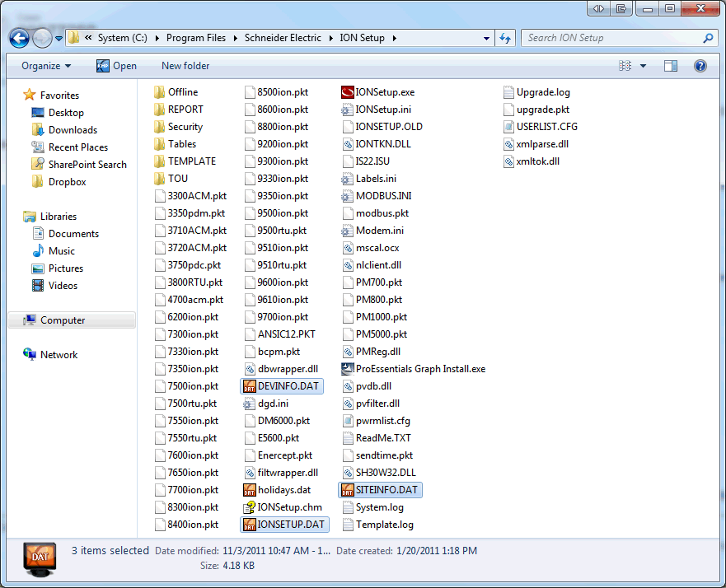The width and height of the screenshot is (726, 588).
Task: Select the pwrmlist.cfg file icon
Action: [347, 421]
